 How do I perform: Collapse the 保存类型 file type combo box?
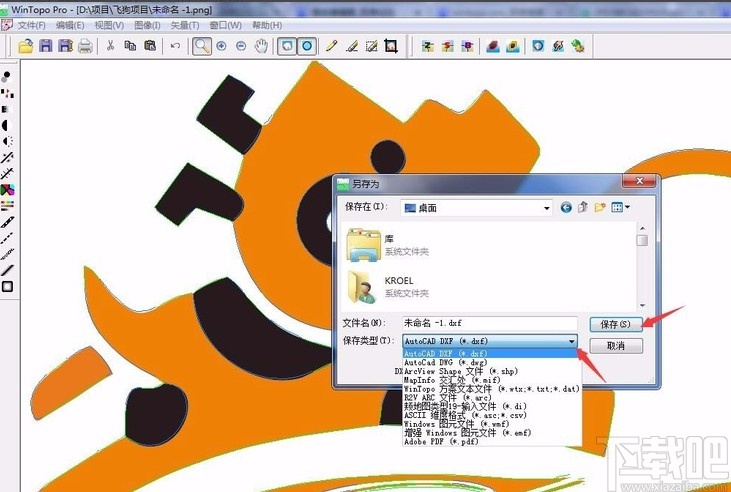(571, 341)
